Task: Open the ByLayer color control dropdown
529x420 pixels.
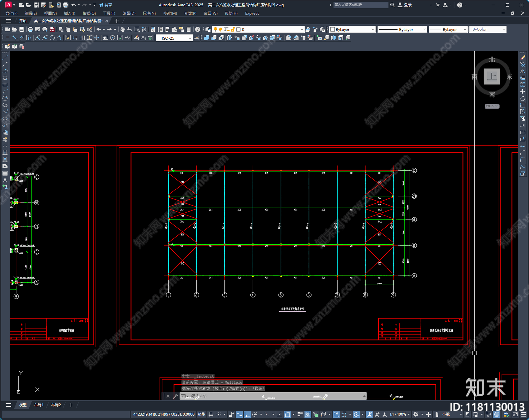Action: coord(352,29)
